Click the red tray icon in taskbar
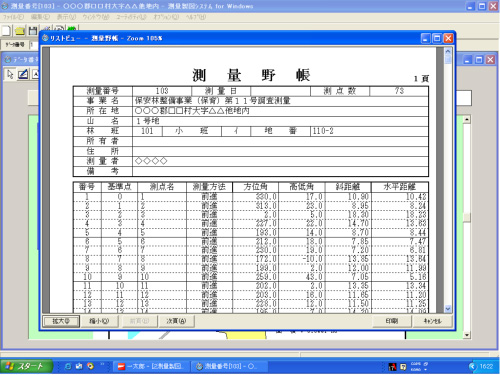The height and width of the screenshot is (375, 500). point(393,367)
